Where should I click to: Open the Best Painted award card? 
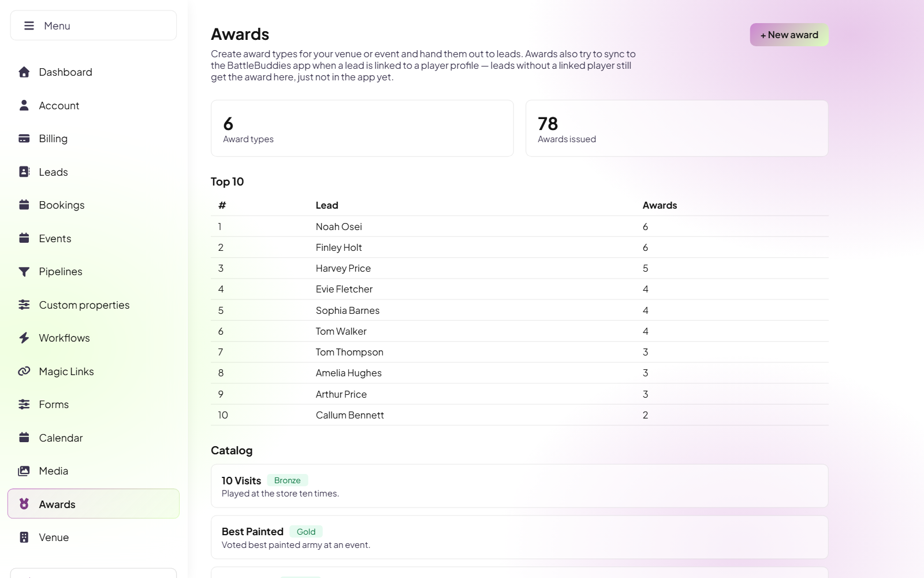(x=519, y=538)
